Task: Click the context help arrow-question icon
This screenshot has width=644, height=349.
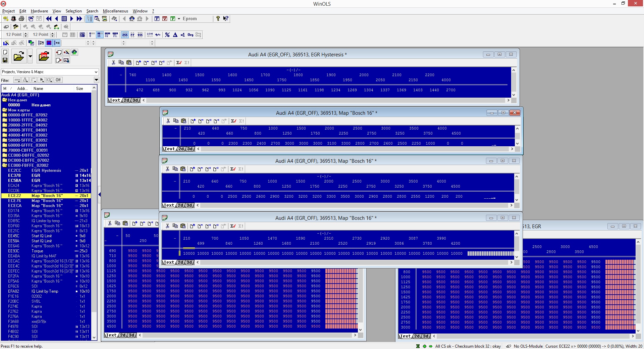Action: [226, 19]
